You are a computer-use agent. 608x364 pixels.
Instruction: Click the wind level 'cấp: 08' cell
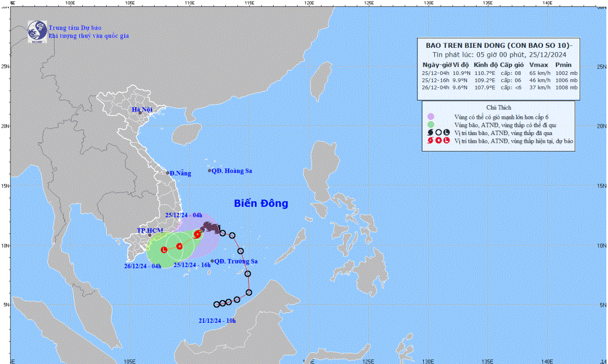click(511, 73)
